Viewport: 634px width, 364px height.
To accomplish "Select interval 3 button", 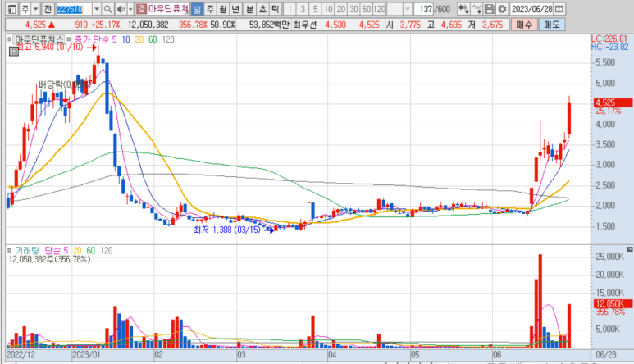I will point(303,9).
